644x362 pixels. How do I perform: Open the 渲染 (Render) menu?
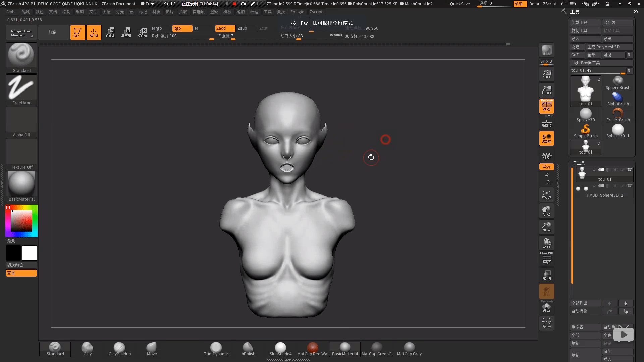pos(214,12)
